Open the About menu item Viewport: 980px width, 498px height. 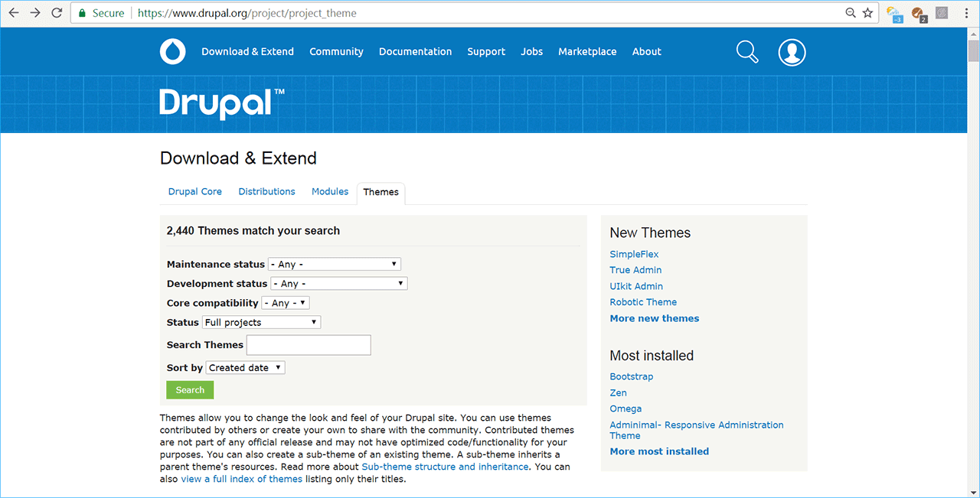(x=646, y=51)
